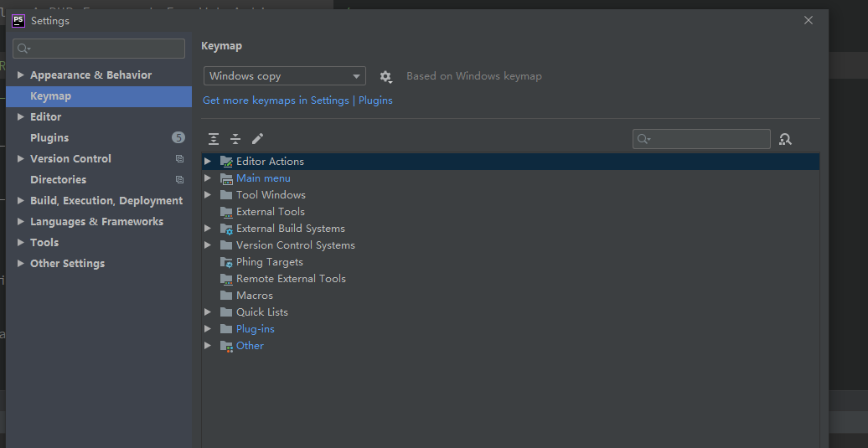The width and height of the screenshot is (868, 448).
Task: Select the Macros folder item
Action: (254, 296)
